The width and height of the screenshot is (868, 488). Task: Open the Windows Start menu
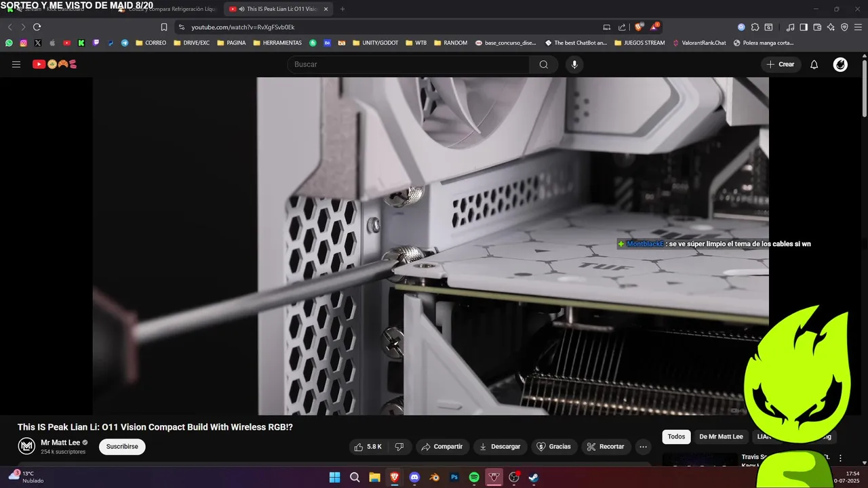(x=334, y=477)
